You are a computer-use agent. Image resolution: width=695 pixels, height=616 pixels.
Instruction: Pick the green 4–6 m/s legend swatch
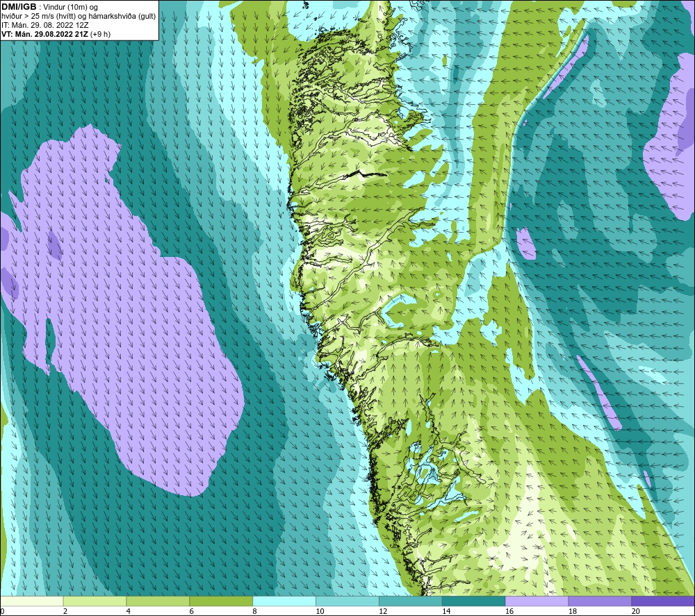click(158, 601)
